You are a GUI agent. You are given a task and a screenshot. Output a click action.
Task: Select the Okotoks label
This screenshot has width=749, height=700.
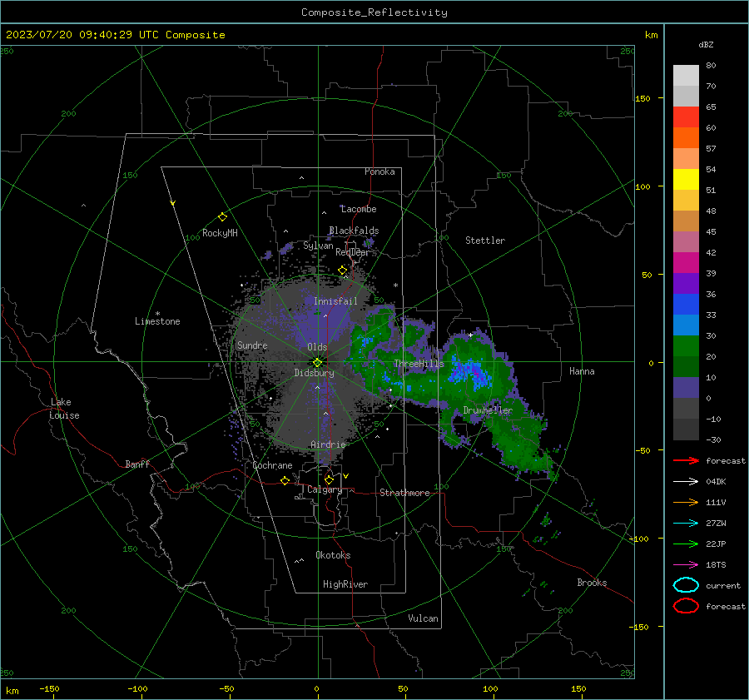(333, 555)
